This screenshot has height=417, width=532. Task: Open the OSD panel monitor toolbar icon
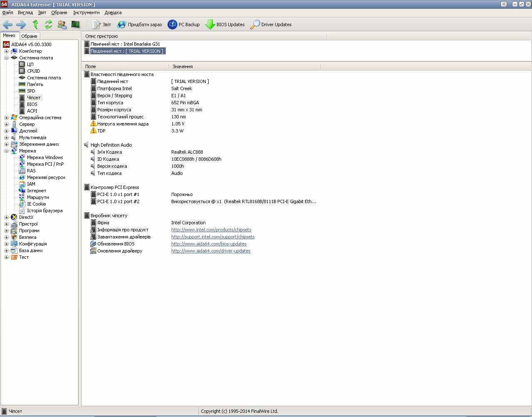[x=75, y=25]
